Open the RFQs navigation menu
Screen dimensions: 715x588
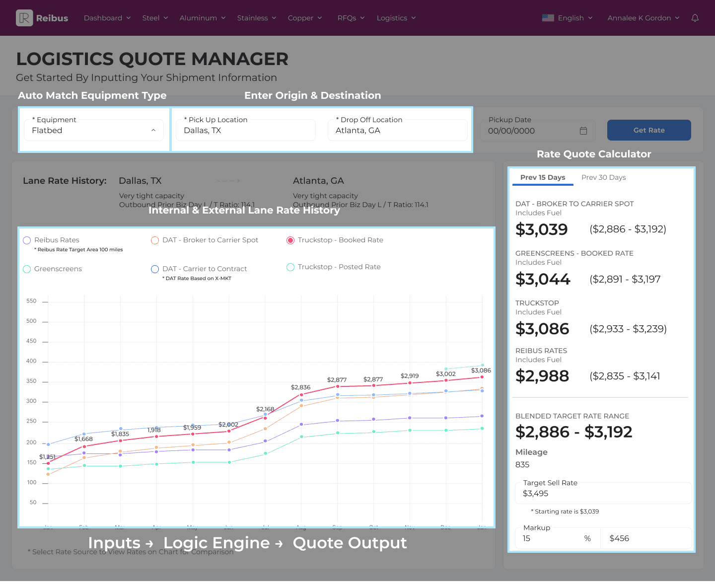pyautogui.click(x=351, y=18)
